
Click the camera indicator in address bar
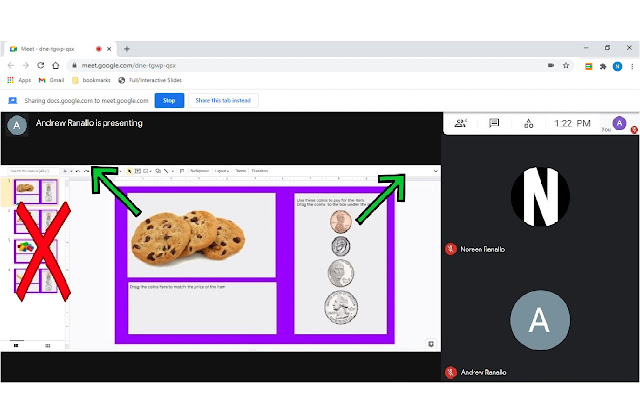(x=550, y=65)
